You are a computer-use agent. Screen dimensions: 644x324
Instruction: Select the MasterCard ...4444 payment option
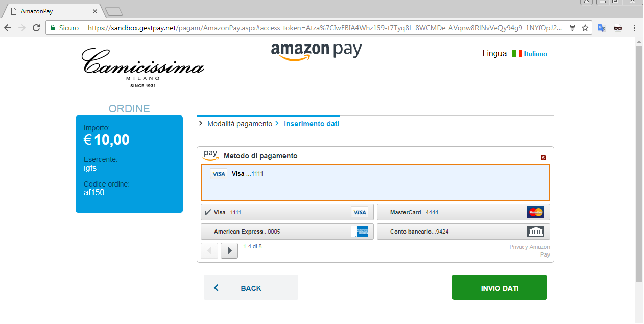point(463,212)
